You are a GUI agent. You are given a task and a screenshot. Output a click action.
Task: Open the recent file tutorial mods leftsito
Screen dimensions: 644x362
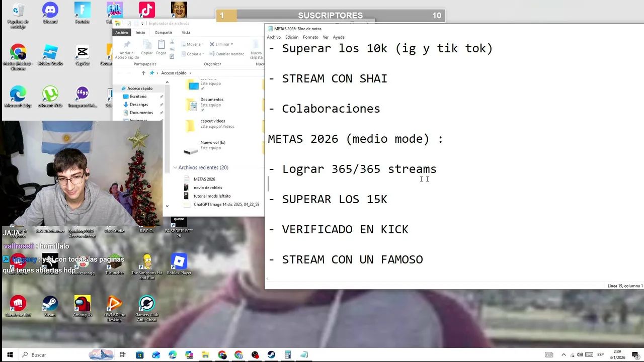pyautogui.click(x=212, y=196)
